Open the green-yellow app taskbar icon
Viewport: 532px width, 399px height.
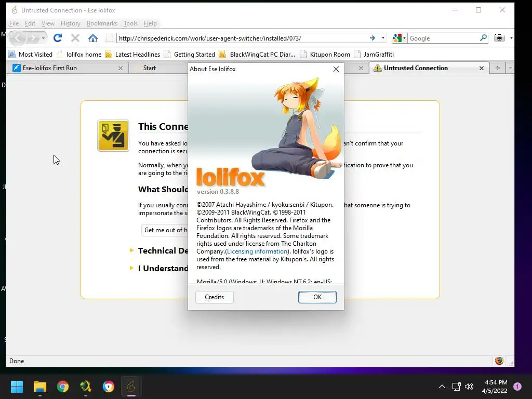[86, 387]
